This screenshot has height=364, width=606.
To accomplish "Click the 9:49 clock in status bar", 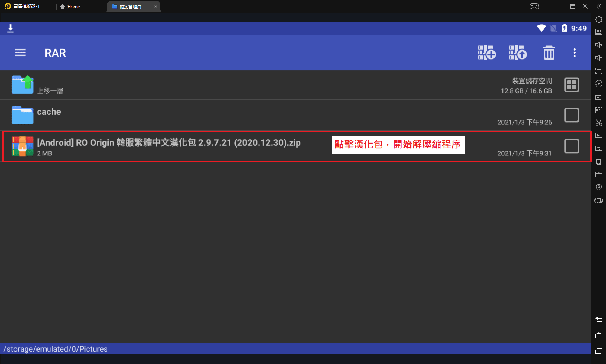I will coord(579,28).
